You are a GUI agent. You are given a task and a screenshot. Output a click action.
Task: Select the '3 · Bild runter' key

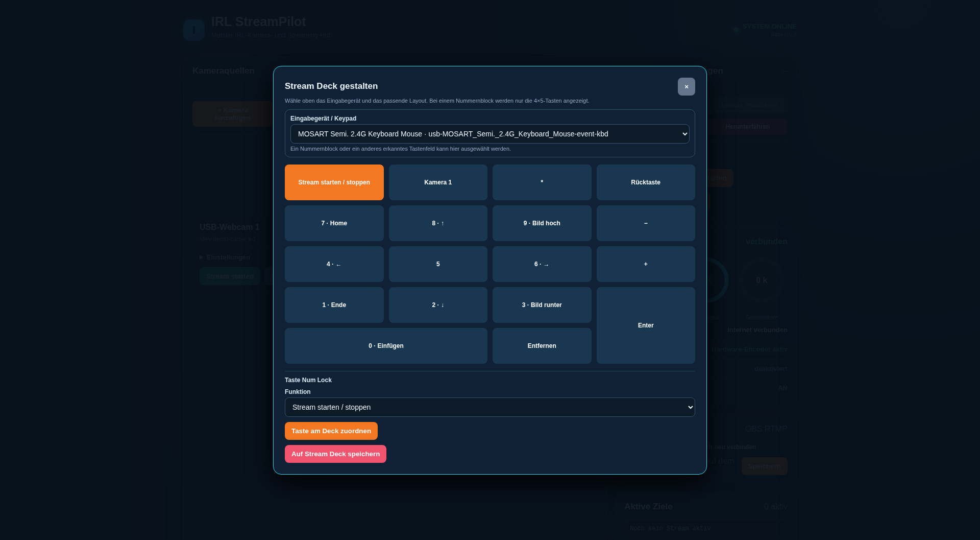click(542, 305)
